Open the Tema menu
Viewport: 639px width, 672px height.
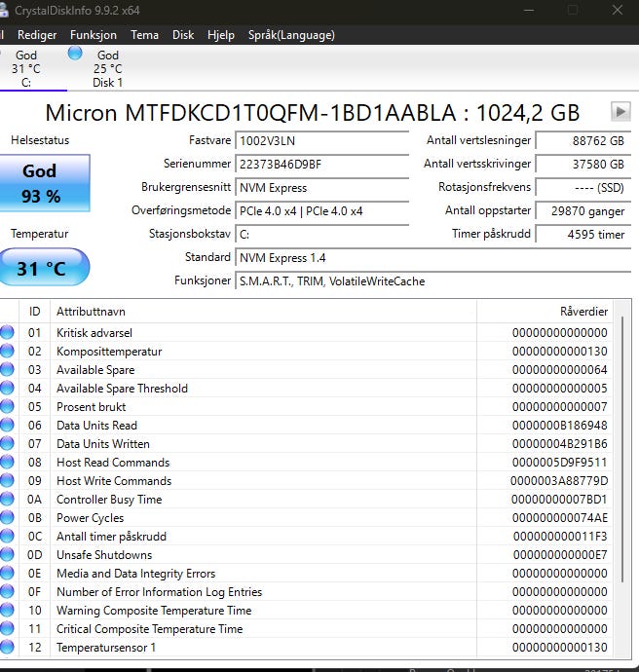point(144,35)
